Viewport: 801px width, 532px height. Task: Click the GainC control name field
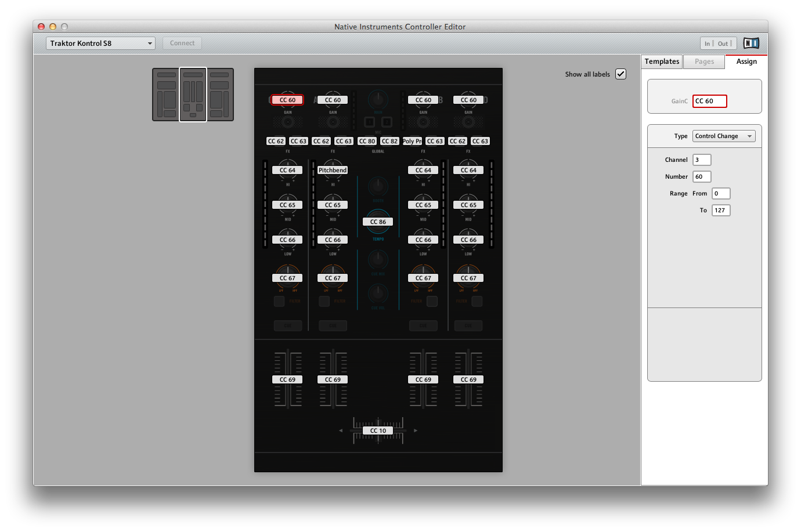tap(710, 101)
